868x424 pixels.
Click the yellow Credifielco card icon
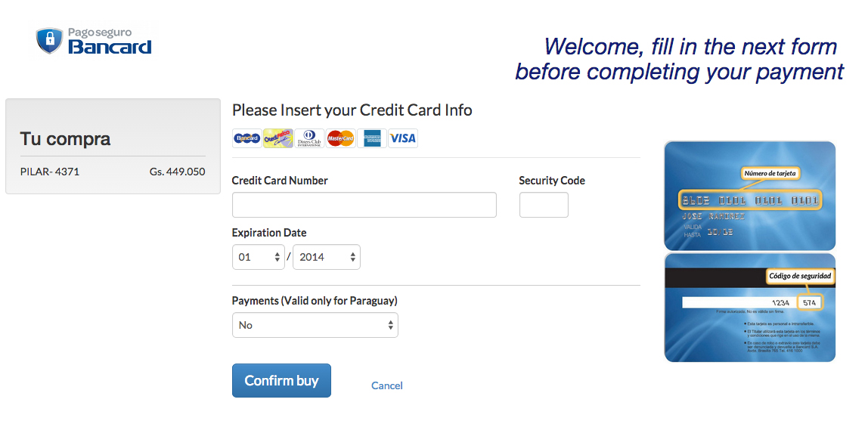[278, 138]
